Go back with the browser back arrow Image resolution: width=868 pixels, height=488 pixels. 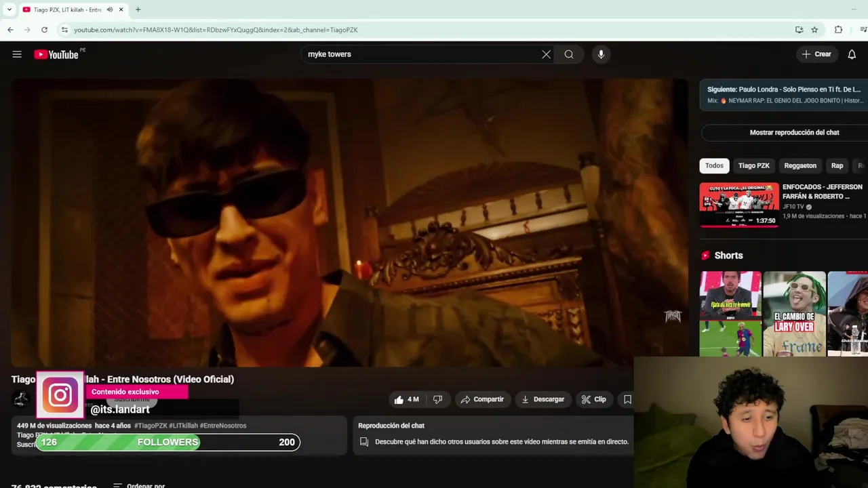click(10, 30)
